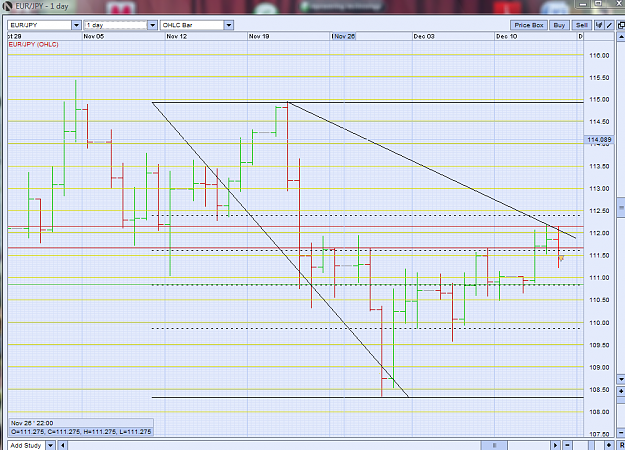Open the EUR/JPY symbol dropdown arrow
This screenshot has width=625, height=450.
pos(77,25)
